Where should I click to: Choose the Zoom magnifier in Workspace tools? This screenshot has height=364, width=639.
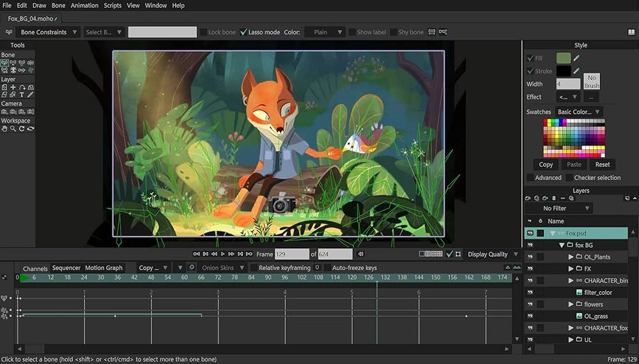click(13, 128)
